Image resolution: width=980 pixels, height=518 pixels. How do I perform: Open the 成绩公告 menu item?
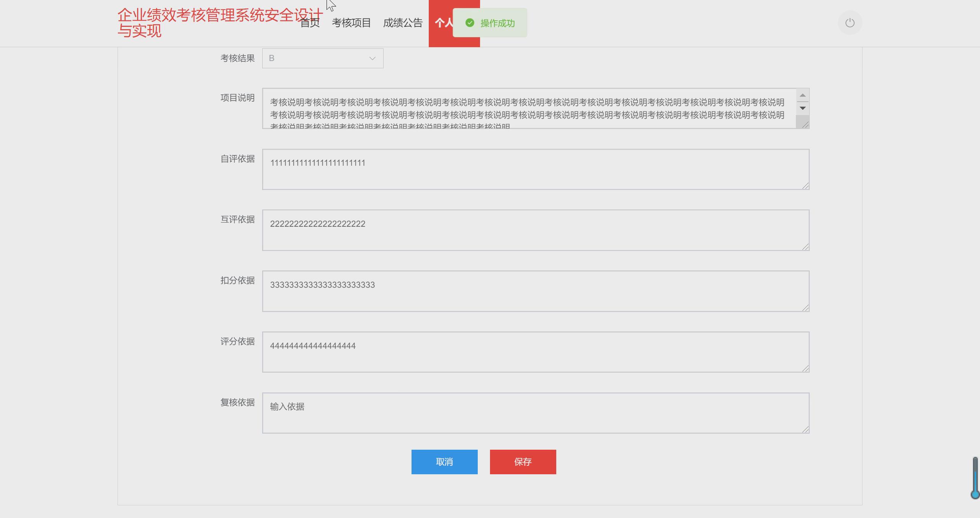[402, 23]
